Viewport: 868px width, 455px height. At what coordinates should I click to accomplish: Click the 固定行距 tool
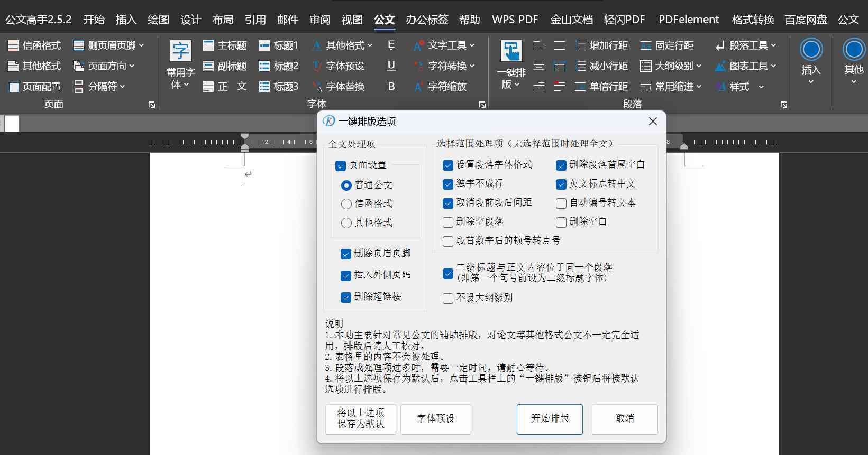pyautogui.click(x=667, y=45)
